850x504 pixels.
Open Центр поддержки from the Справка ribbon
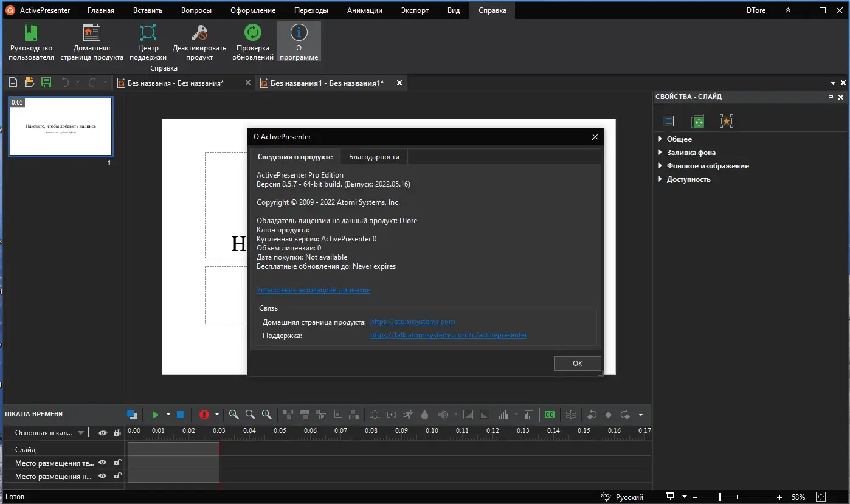tap(147, 41)
